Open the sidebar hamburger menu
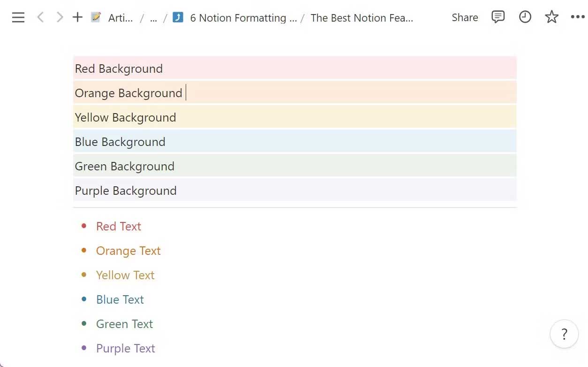588x367 pixels. tap(18, 18)
